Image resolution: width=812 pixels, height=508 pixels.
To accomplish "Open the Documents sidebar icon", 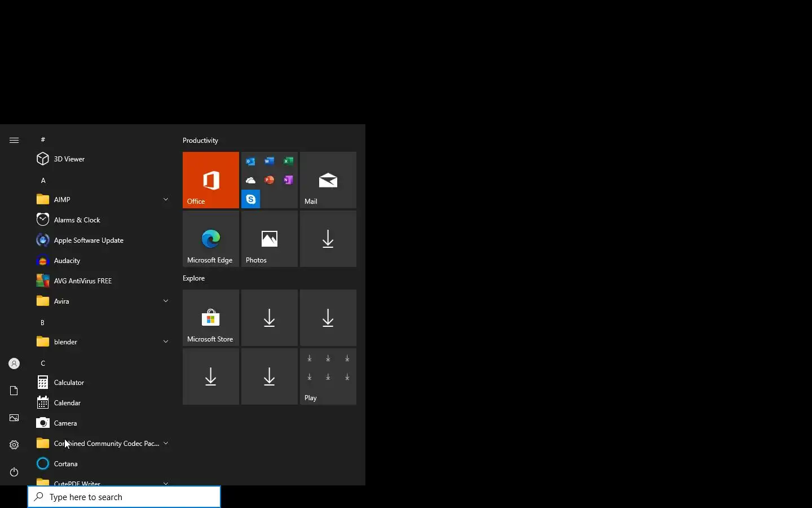I will tap(14, 391).
